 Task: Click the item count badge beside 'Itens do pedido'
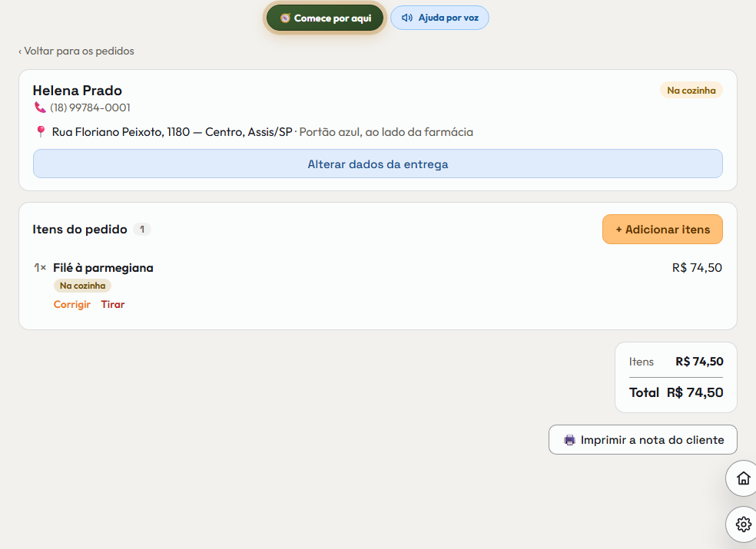point(142,230)
